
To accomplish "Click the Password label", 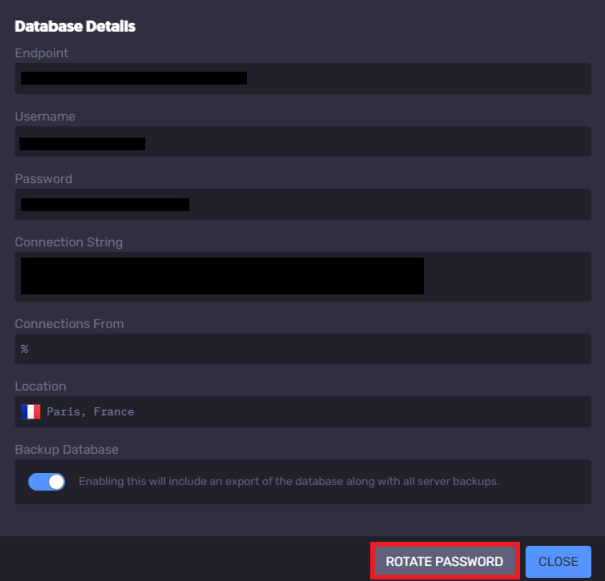I will 43,179.
